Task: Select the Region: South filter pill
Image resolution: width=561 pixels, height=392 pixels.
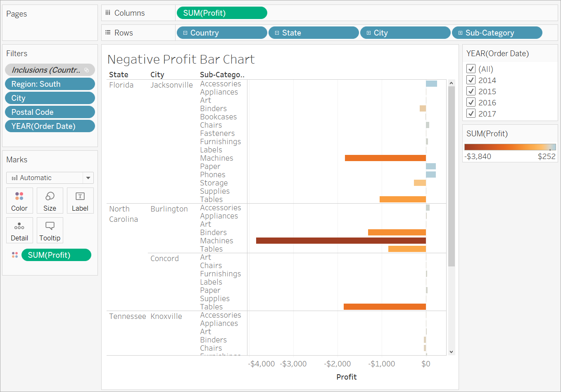Action: click(50, 84)
